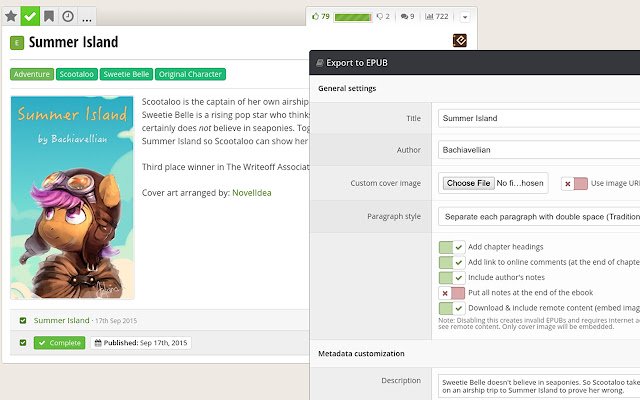
Task: Click the Description text area
Action: 539,387
